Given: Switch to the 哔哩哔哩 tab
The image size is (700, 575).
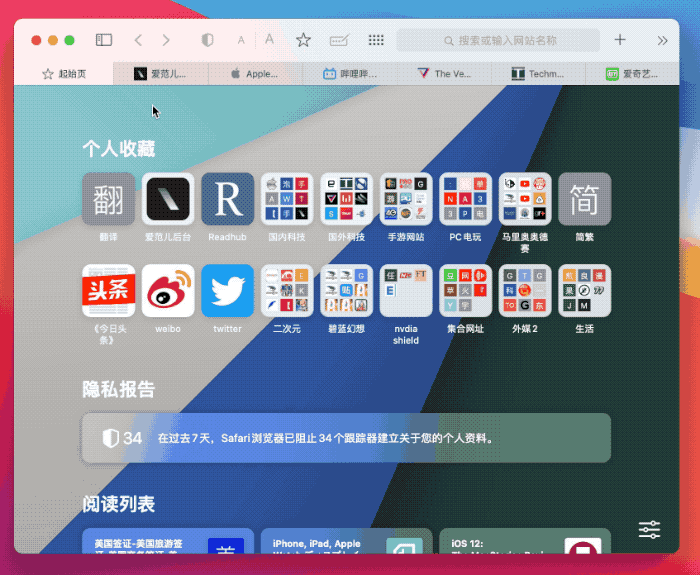Looking at the screenshot, I should coord(350,74).
